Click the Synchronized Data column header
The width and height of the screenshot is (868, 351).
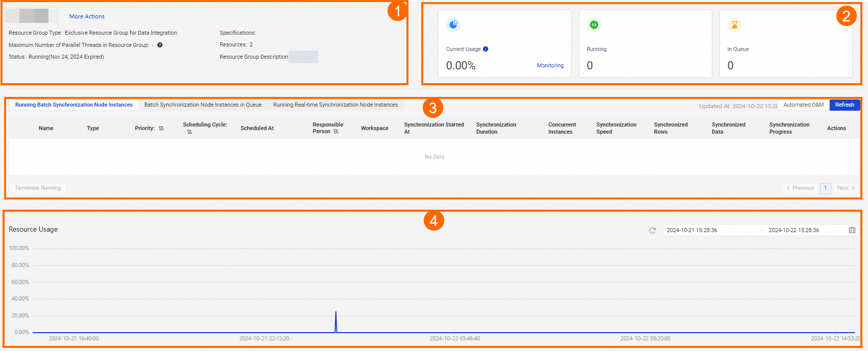click(729, 128)
